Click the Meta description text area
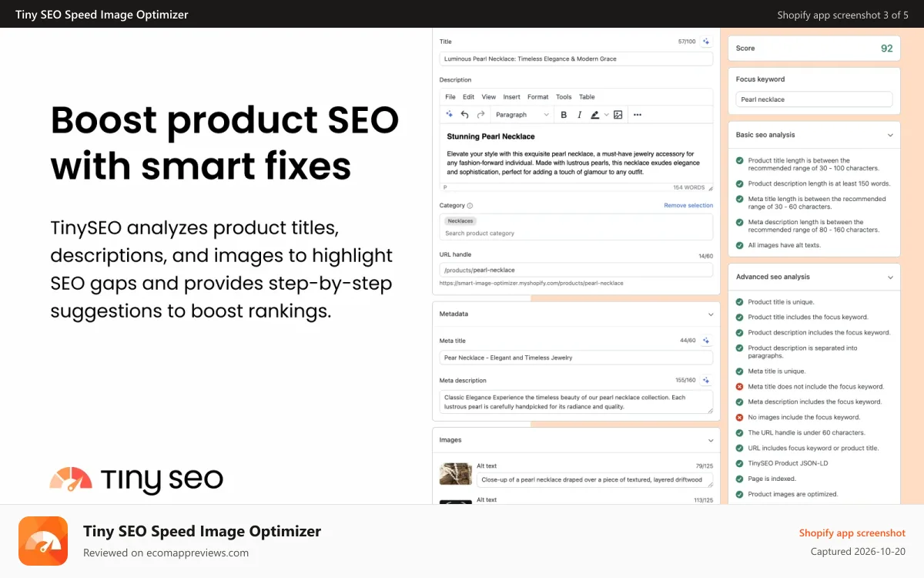Image resolution: width=924 pixels, height=578 pixels. (576, 402)
